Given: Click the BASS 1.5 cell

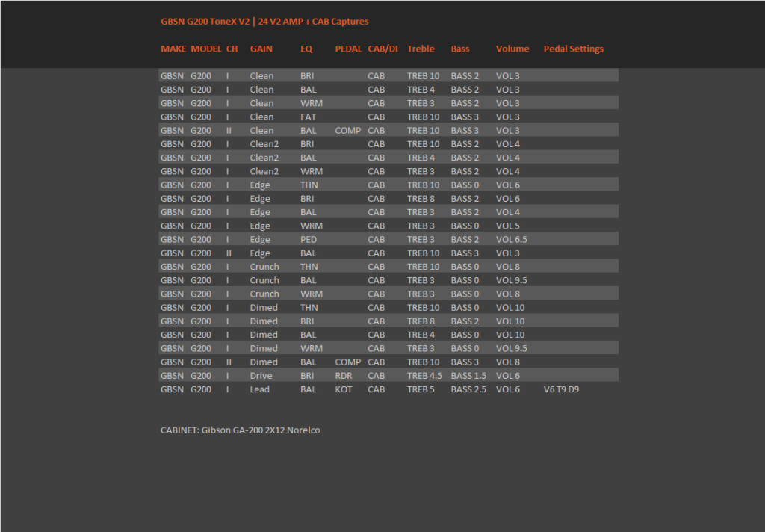Looking at the screenshot, I should [468, 376].
